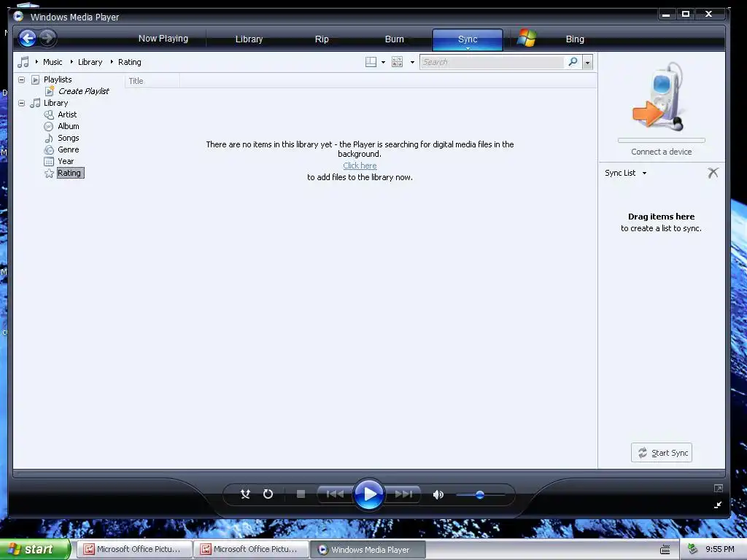Switch to the Now Playing tab

[163, 39]
